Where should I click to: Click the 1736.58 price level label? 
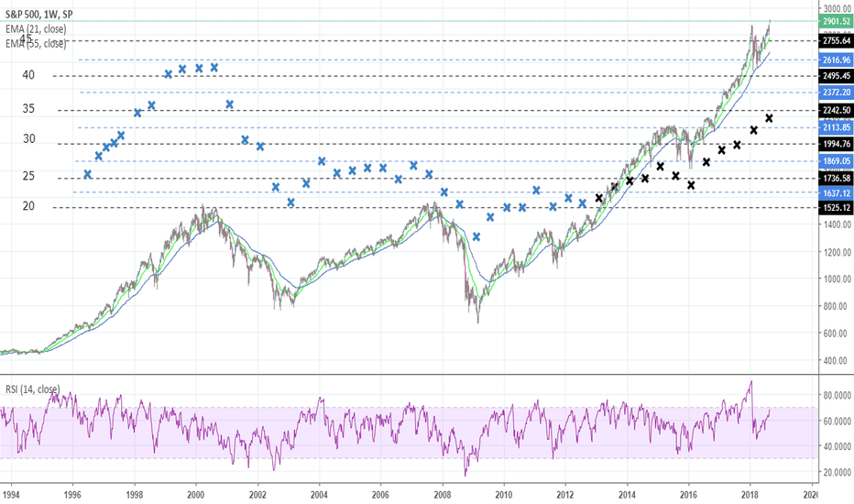(836, 178)
